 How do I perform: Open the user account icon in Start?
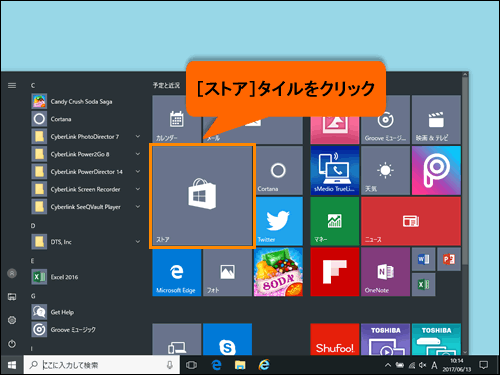pyautogui.click(x=12, y=273)
